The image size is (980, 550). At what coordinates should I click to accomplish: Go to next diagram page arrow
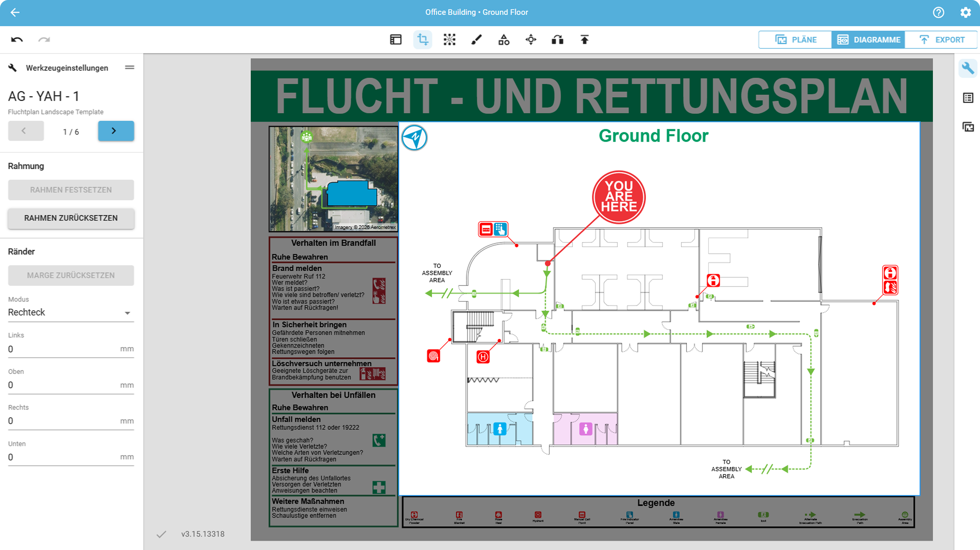coord(116,131)
